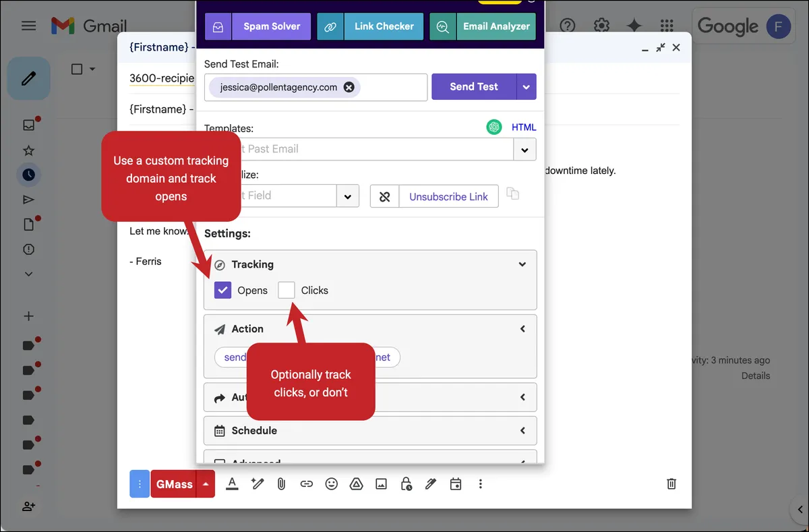Open the Email Analyzer tool

tap(483, 27)
